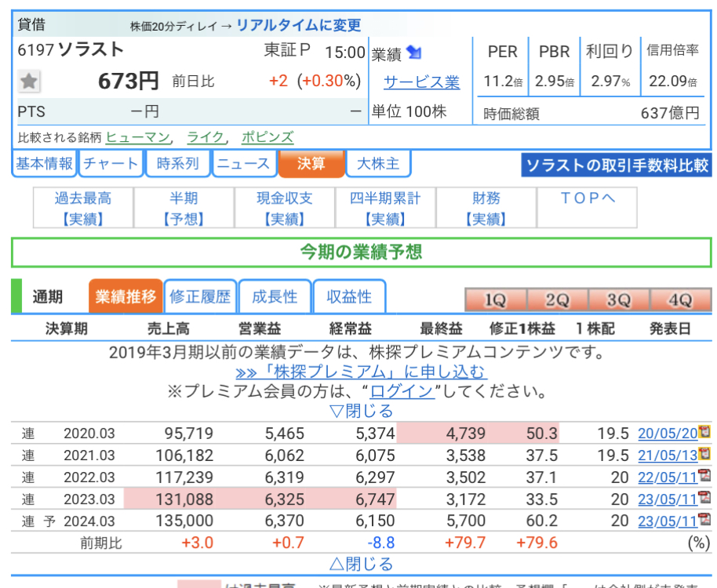The image size is (717, 588).
Task: Click the 利回り 2.97% value
Action: coord(610,82)
